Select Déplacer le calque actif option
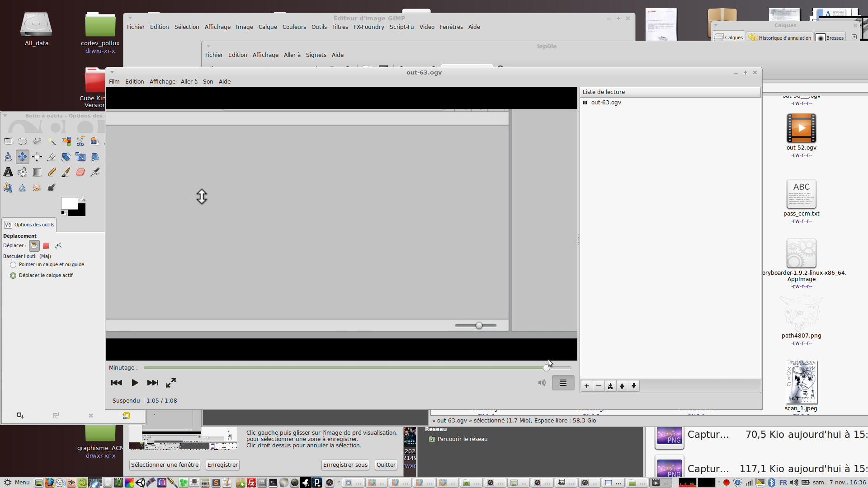This screenshot has height=488, width=868. pos(13,276)
